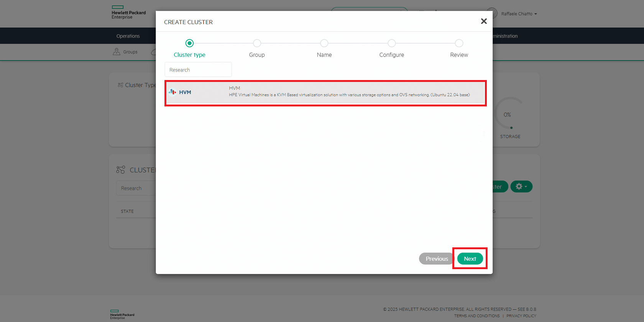This screenshot has width=644, height=322.
Task: Open the Administration menu
Action: point(505,36)
